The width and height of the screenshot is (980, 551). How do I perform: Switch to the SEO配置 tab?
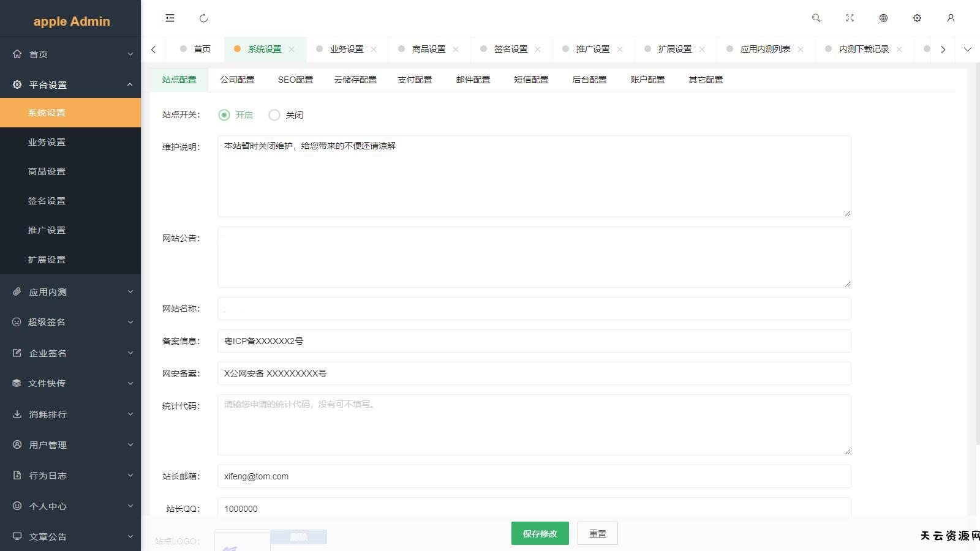(x=295, y=80)
